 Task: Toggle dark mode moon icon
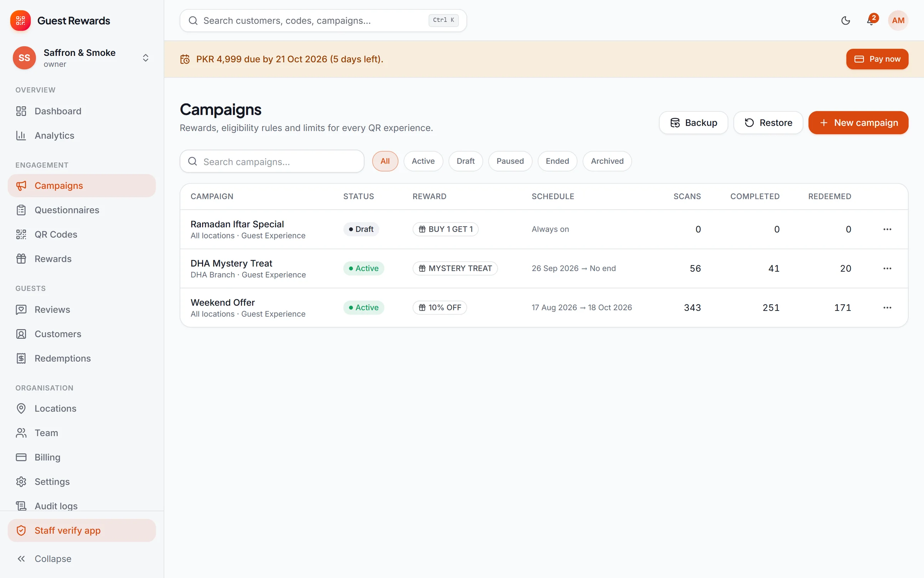tap(845, 20)
